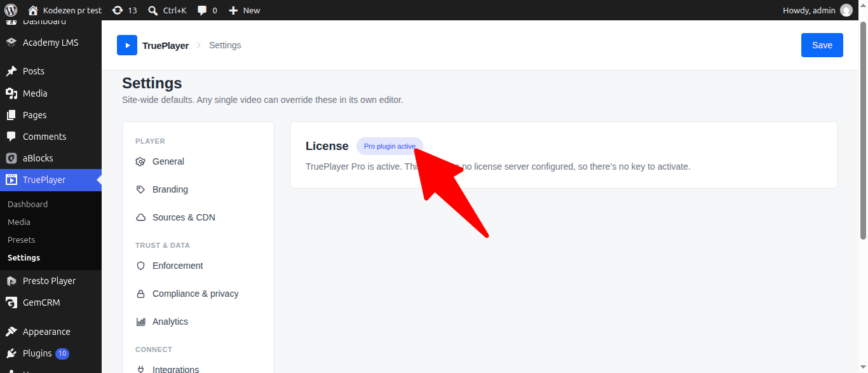Click the WordPress logo icon

pyautogui.click(x=11, y=10)
